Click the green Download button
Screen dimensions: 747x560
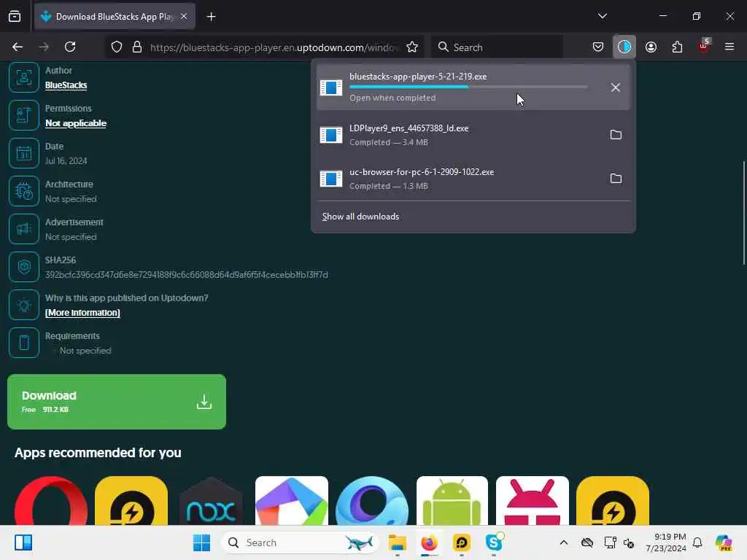coord(117,402)
